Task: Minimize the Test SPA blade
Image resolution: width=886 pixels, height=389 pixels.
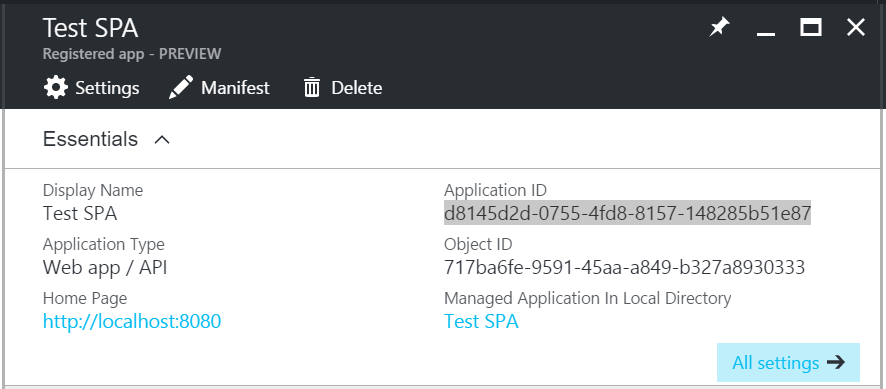Action: [x=766, y=34]
